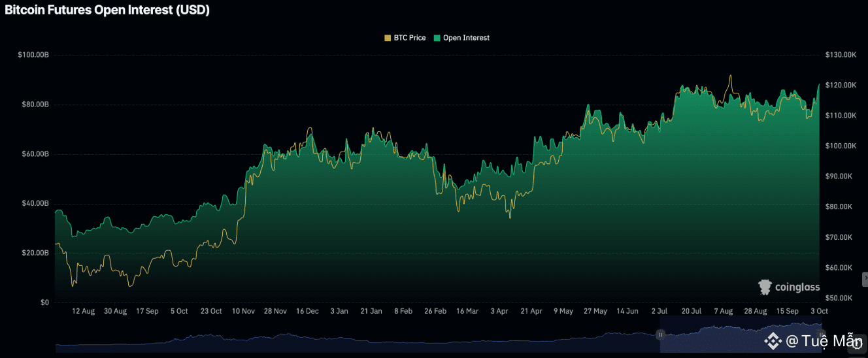Expand the side panel arrow at right edge
868x358 pixels.
point(865,279)
